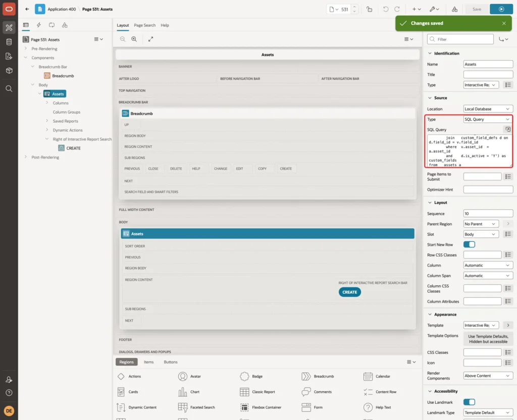Switch to the Rendering tree tab
The height and width of the screenshot is (420, 517).
click(x=26, y=25)
